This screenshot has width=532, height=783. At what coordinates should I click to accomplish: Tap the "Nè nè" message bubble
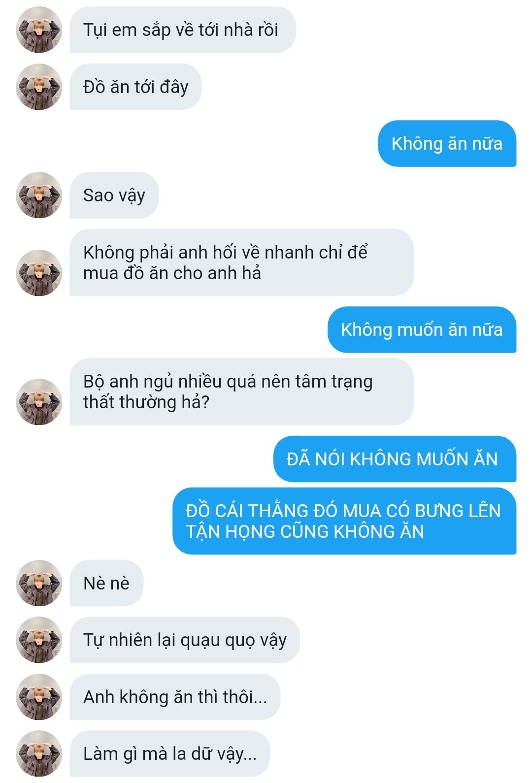106,583
